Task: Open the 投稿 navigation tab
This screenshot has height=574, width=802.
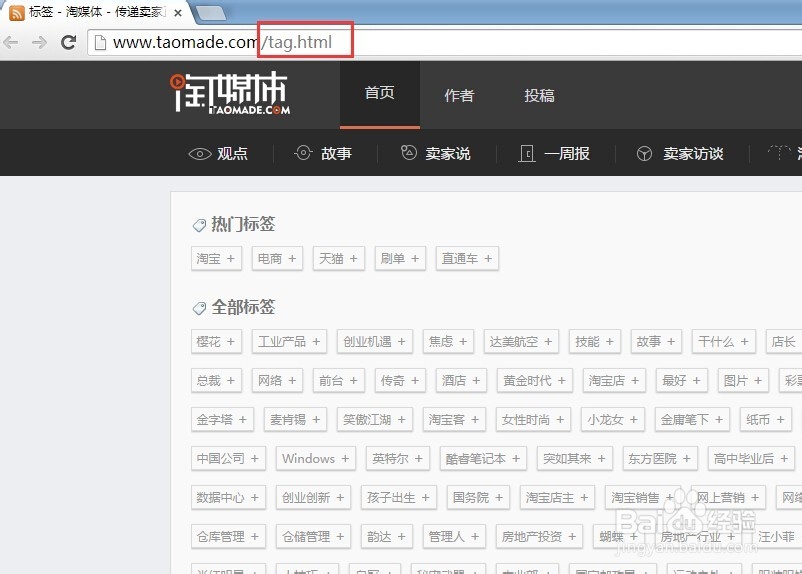Action: point(539,95)
